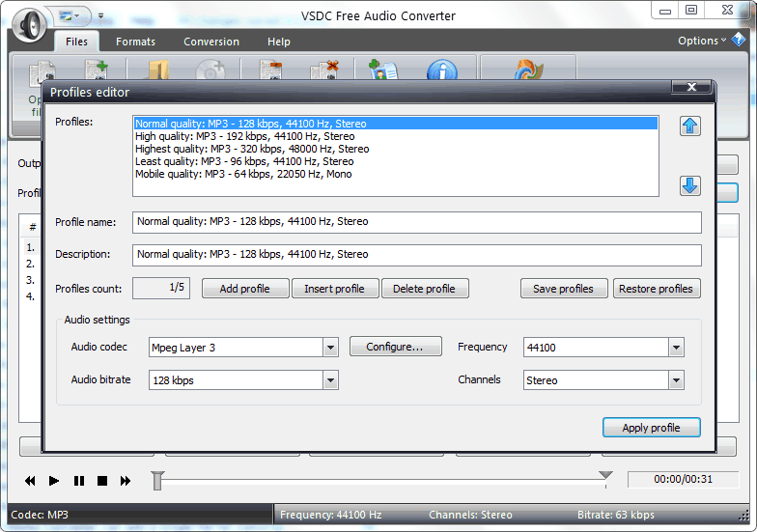The width and height of the screenshot is (757, 532).
Task: Click the Save profiles button
Action: 564,289
